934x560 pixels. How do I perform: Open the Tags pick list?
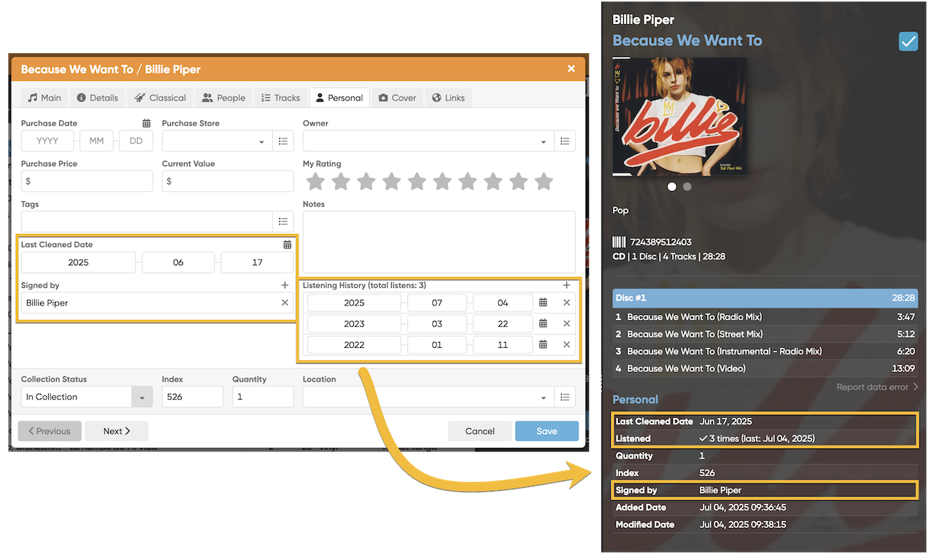283,222
